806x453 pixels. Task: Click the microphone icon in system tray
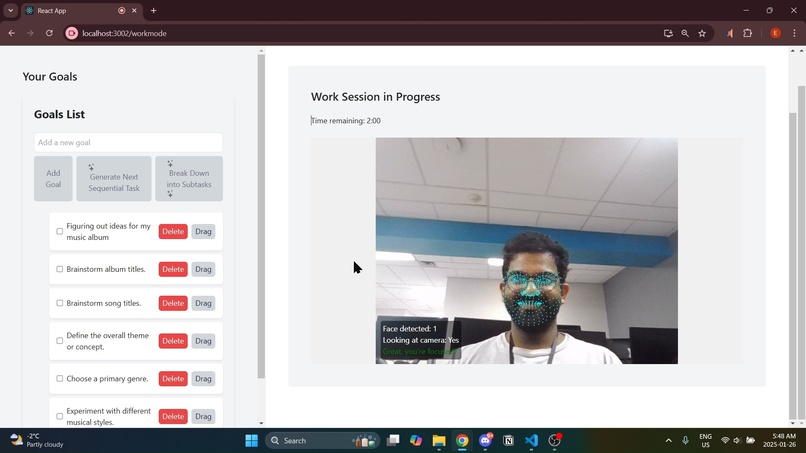click(685, 440)
